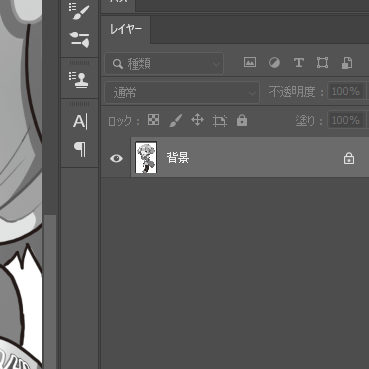Open the Paragraph panel icon
The image size is (369, 369).
[x=80, y=149]
